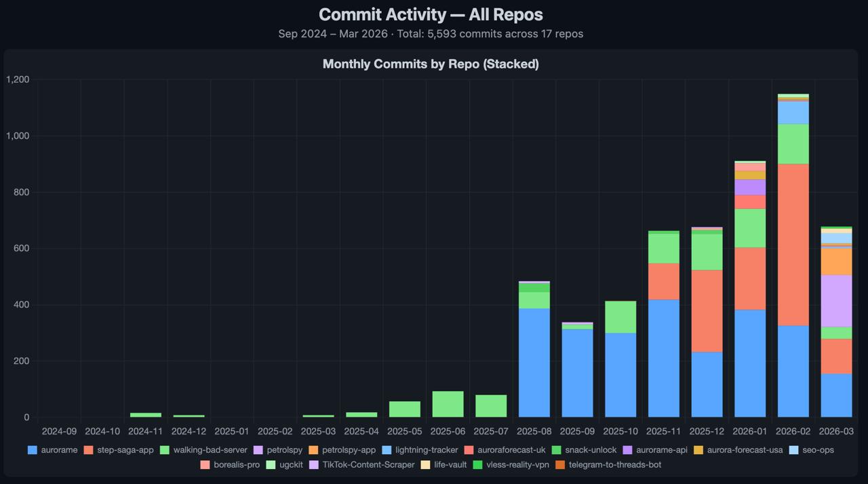Select the blue aurorame bar for 2025-11
Viewport: 868px width, 484px height.
tap(664, 358)
